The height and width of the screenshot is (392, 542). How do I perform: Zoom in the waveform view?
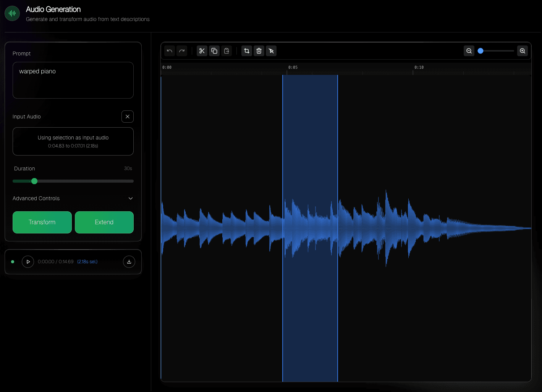point(523,51)
